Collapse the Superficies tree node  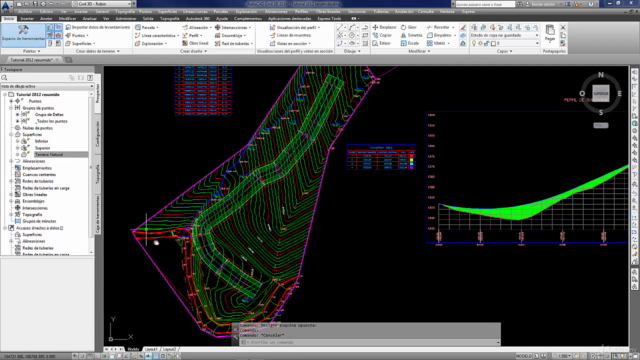pos(11,135)
